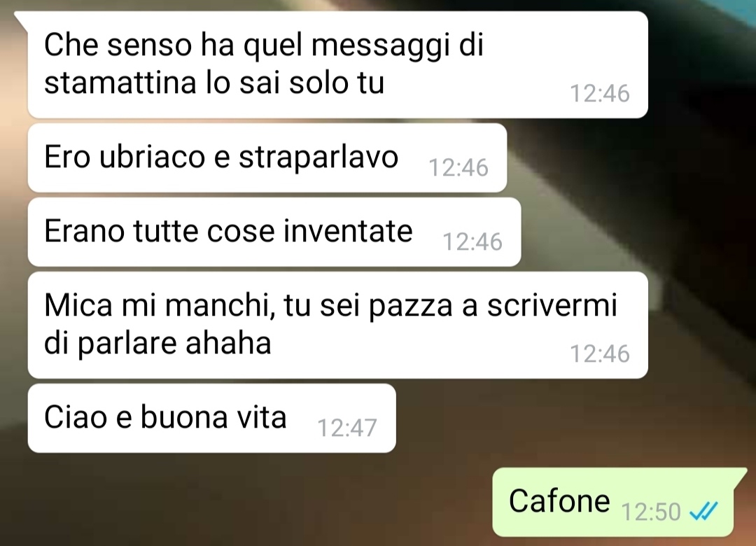This screenshot has height=546, width=756.
Task: Tap the 'Che senso ha quel messaggi' bubble
Action: [338, 64]
